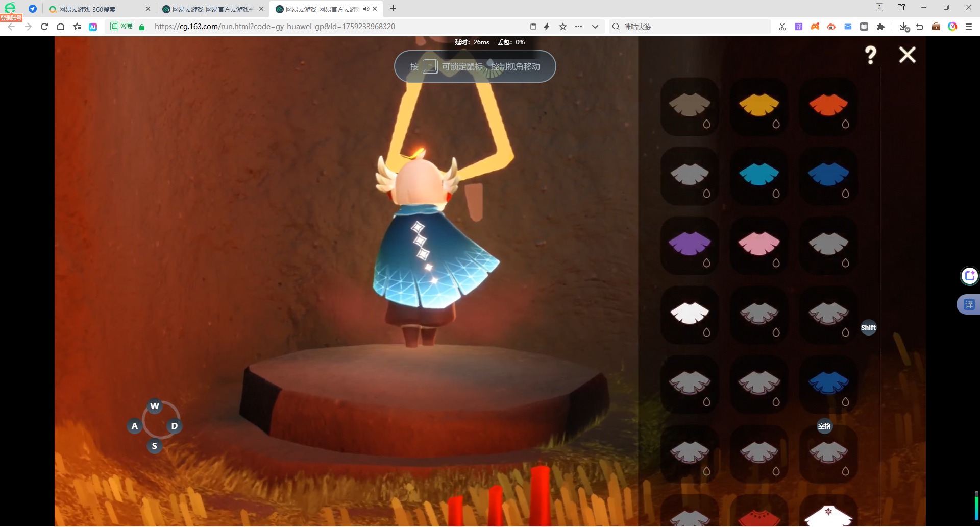
Task: Open the address bar more options ellipsis
Action: click(x=578, y=27)
